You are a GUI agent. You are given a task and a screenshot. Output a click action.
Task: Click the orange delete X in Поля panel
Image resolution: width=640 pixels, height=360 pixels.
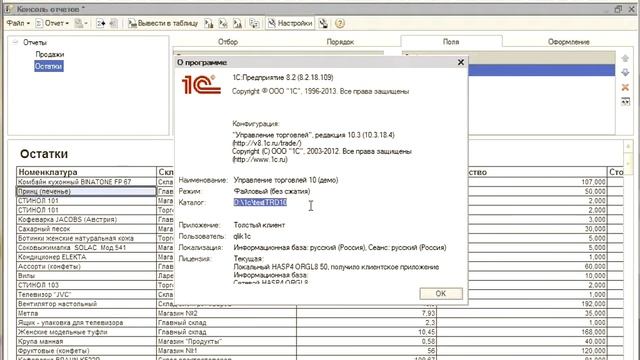click(625, 87)
